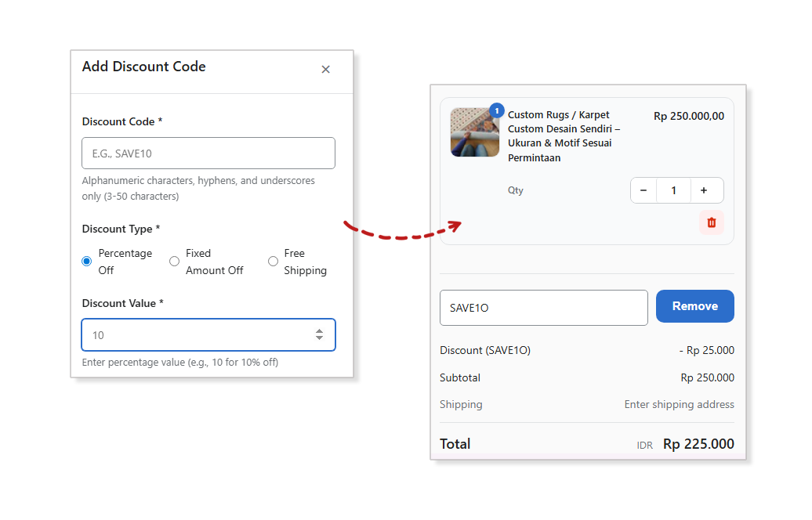Viewport: 812px width, 520px height.
Task: Select the Percentage Off radio button
Action: click(87, 262)
